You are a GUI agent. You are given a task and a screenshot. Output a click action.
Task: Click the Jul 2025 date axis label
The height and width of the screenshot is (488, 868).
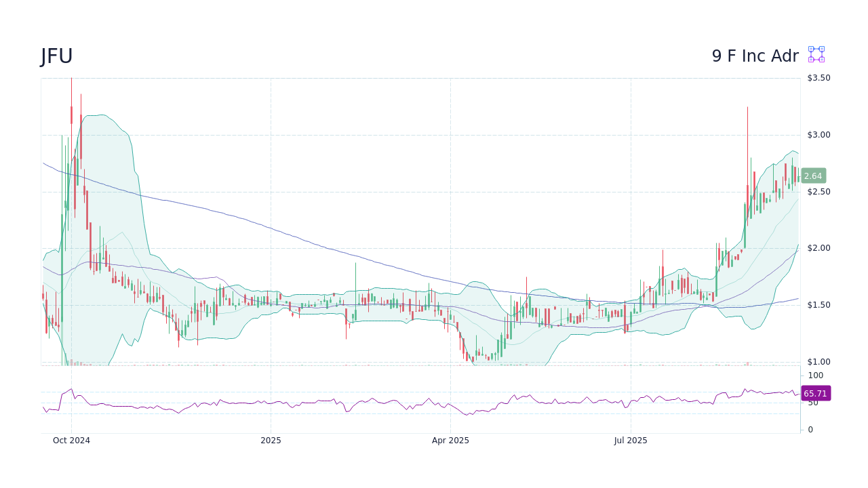631,441
